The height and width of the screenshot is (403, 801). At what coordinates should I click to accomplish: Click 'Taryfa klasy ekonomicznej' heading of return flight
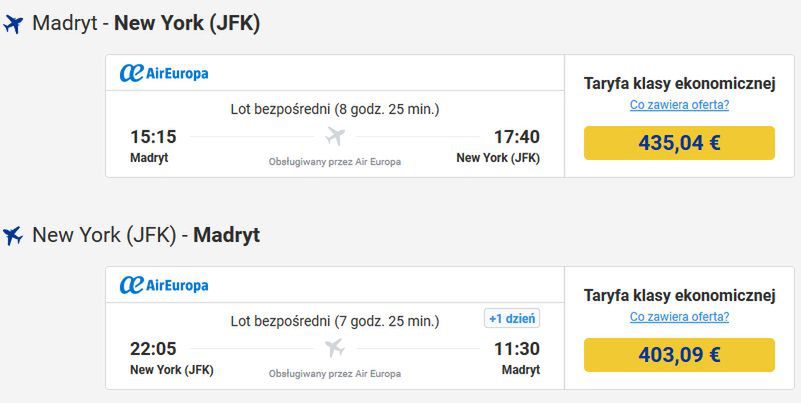[679, 295]
